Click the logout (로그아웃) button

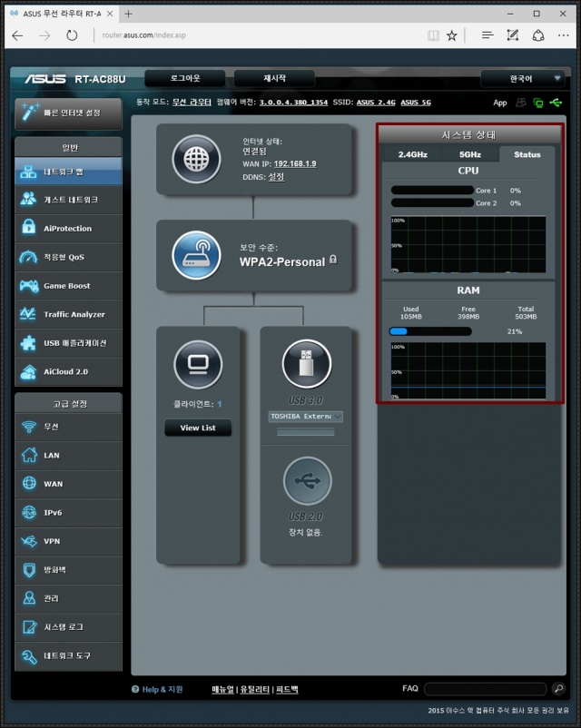click(185, 78)
